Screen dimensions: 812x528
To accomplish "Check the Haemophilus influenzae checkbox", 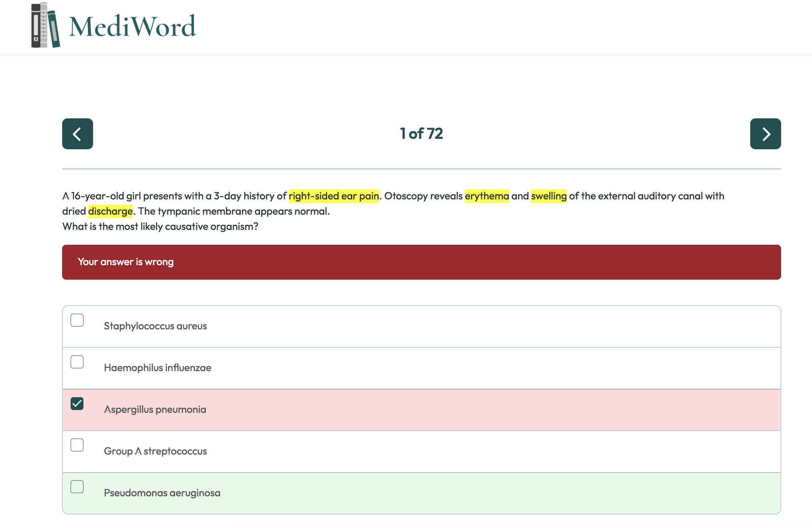I will click(77, 362).
